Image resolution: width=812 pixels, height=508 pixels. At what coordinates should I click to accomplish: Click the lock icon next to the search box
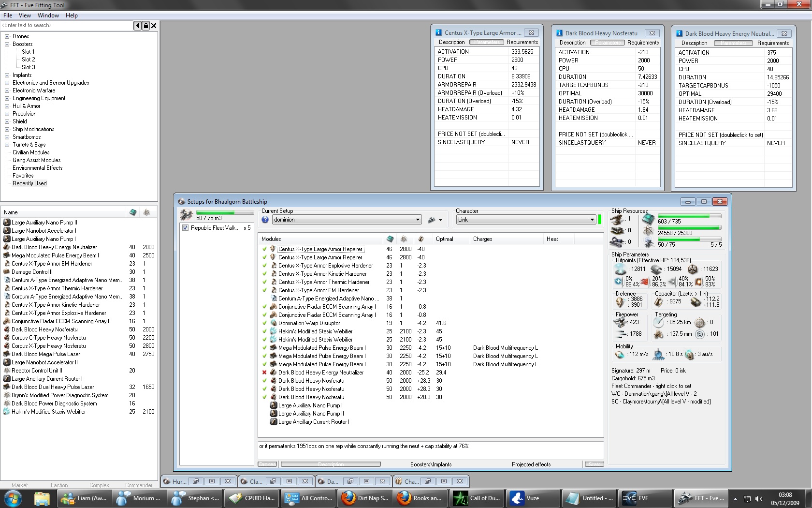pos(145,26)
